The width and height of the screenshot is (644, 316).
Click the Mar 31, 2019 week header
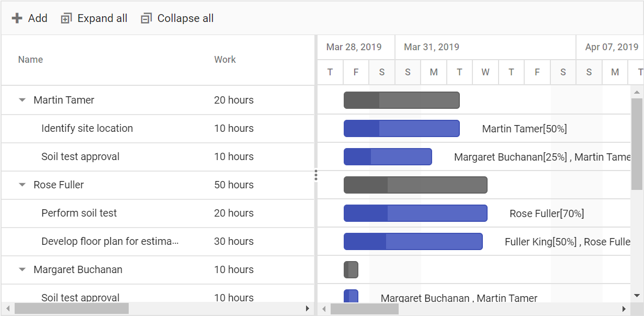pos(432,47)
